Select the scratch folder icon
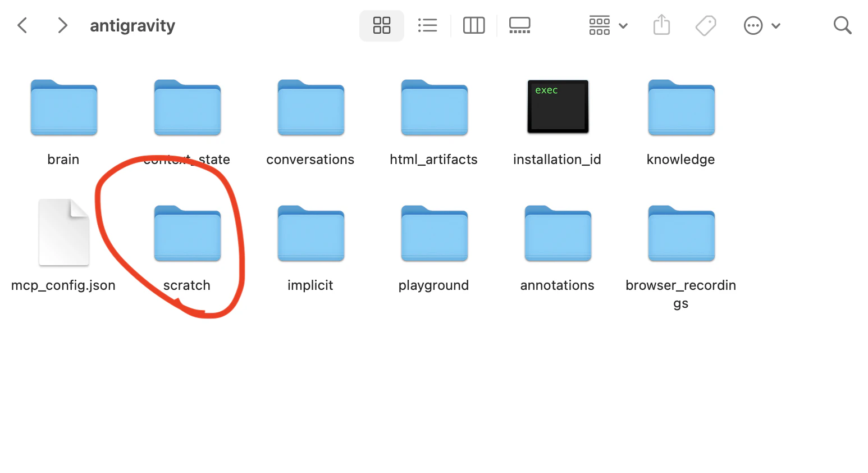 click(x=188, y=234)
